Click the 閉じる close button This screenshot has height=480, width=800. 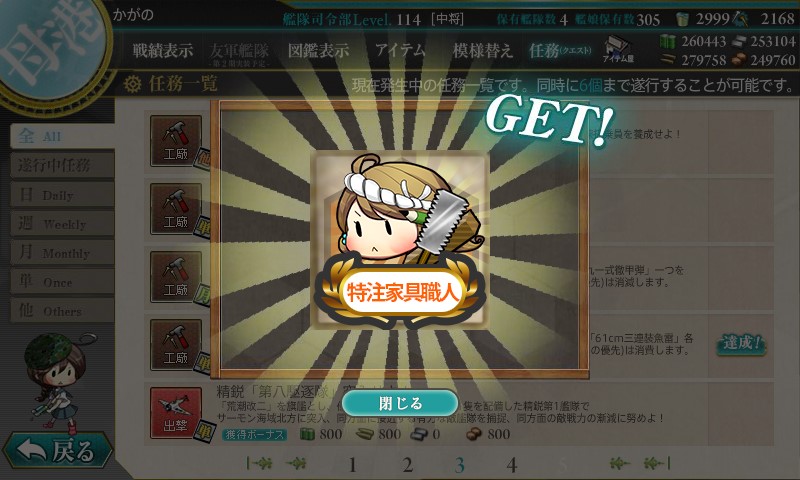400,403
